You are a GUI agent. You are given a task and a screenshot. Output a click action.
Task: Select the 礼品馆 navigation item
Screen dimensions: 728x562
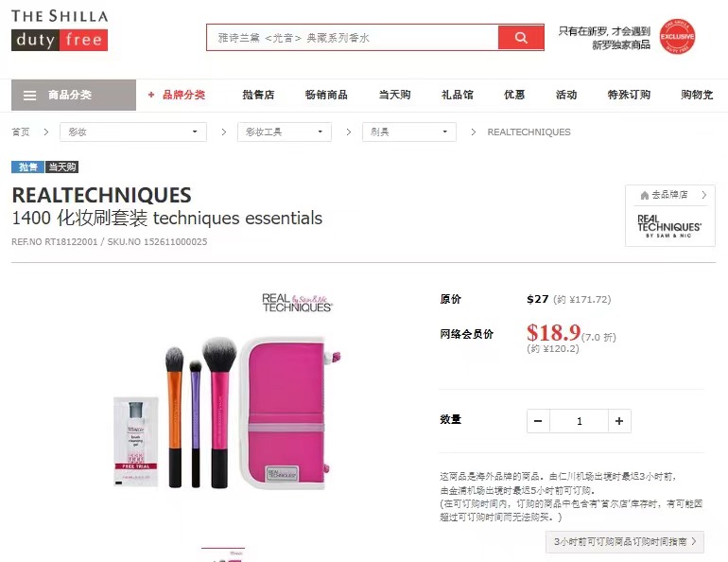coord(458,95)
